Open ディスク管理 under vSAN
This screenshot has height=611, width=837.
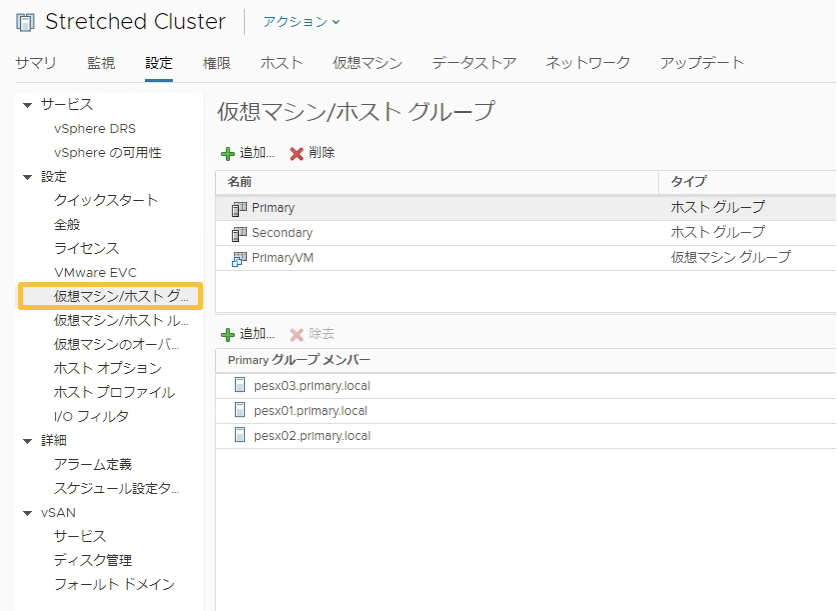click(93, 560)
